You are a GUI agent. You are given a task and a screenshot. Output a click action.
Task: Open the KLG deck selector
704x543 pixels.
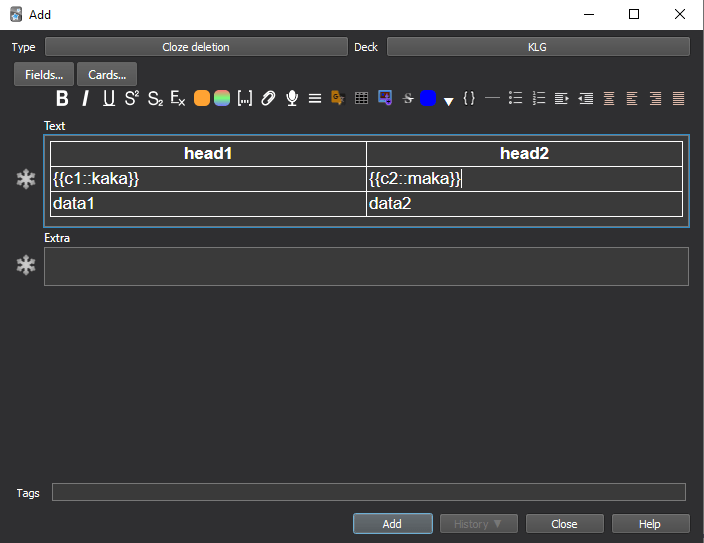(x=538, y=47)
